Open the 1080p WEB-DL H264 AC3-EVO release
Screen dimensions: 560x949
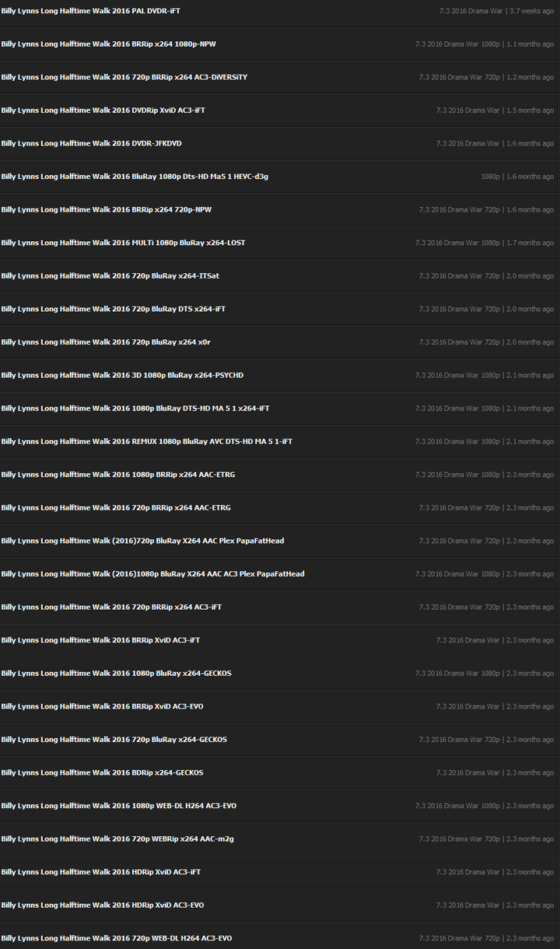(x=119, y=805)
